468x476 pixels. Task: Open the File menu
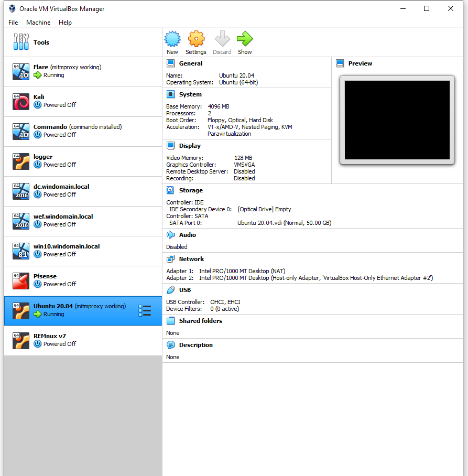pyautogui.click(x=13, y=23)
